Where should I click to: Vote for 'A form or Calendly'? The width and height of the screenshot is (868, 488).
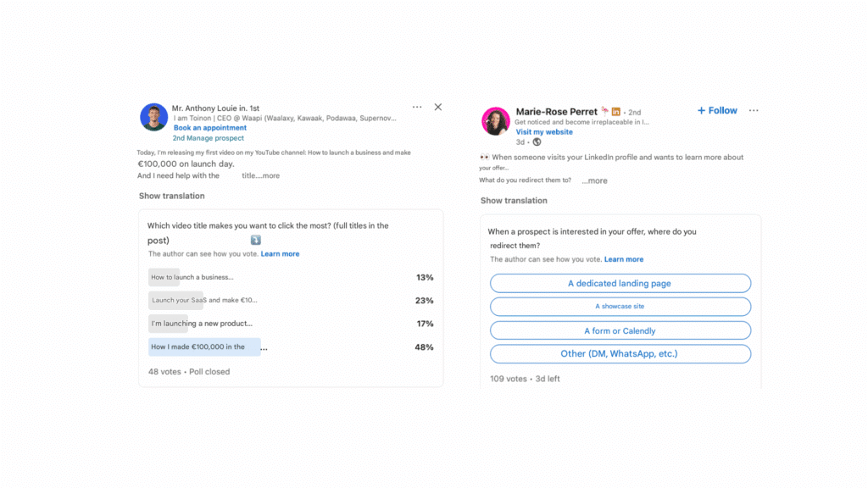click(x=620, y=330)
